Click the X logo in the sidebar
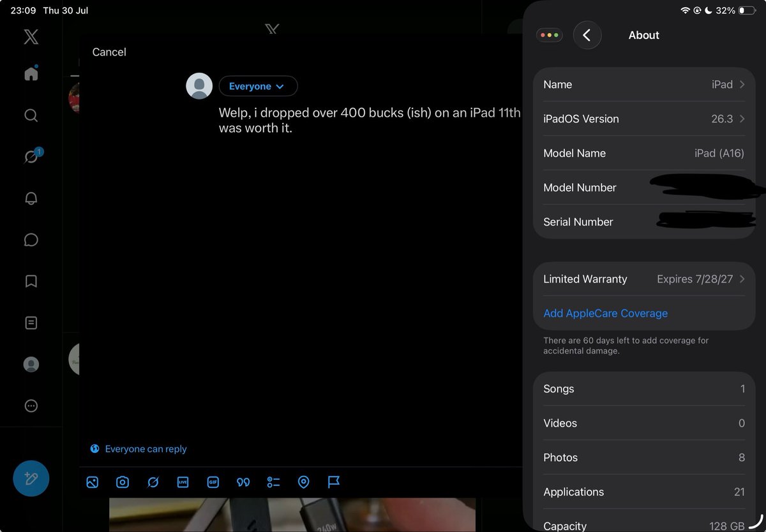The width and height of the screenshot is (766, 532). pyautogui.click(x=31, y=37)
